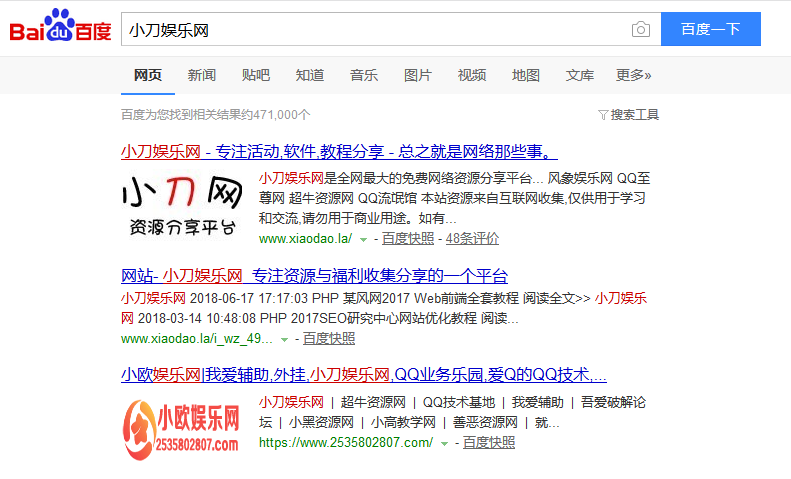Click the 小欧娱乐网 2535802807.com thumbnail

tap(181, 429)
